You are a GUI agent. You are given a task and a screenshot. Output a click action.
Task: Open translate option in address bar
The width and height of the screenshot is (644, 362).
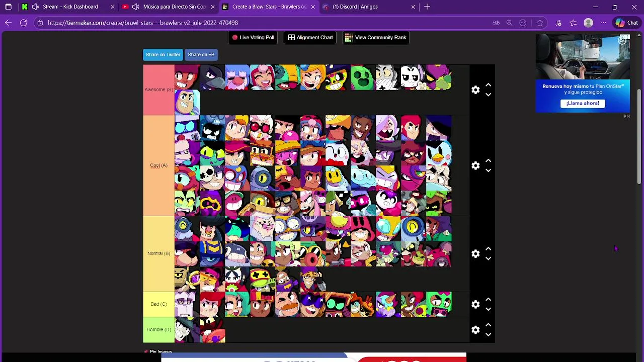point(496,23)
